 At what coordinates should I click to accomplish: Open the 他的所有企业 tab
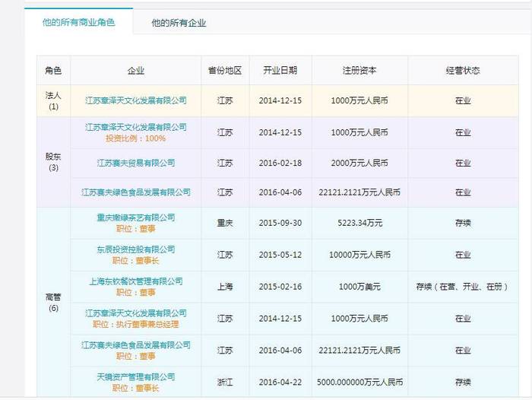click(x=179, y=23)
